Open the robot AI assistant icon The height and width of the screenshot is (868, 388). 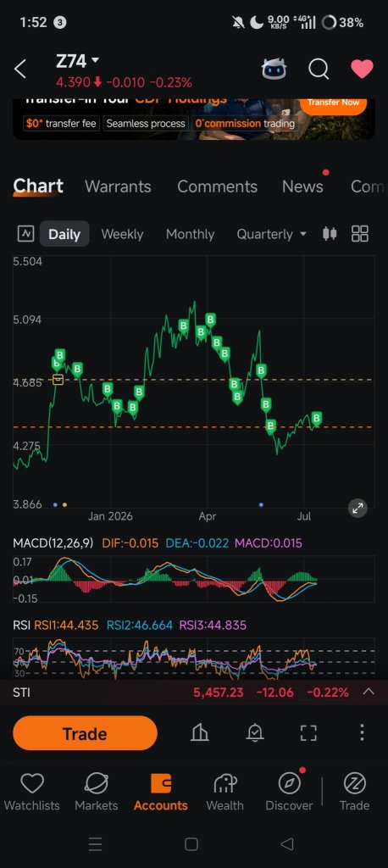(274, 70)
